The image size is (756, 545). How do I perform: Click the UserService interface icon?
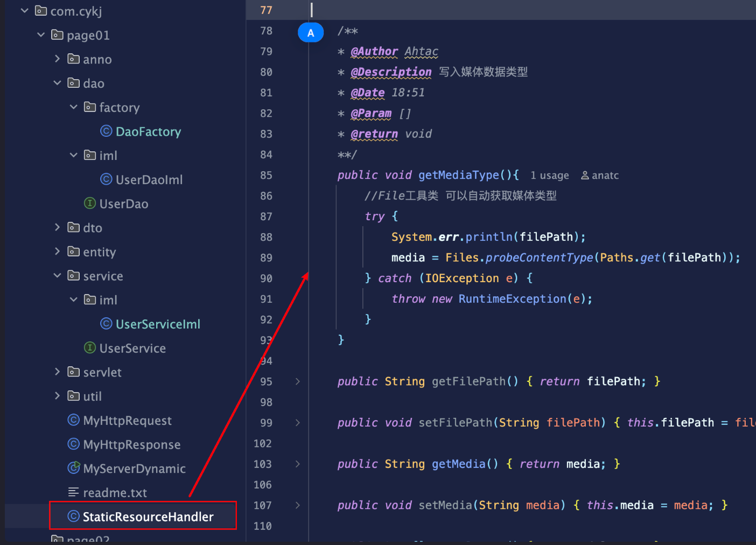[90, 348]
